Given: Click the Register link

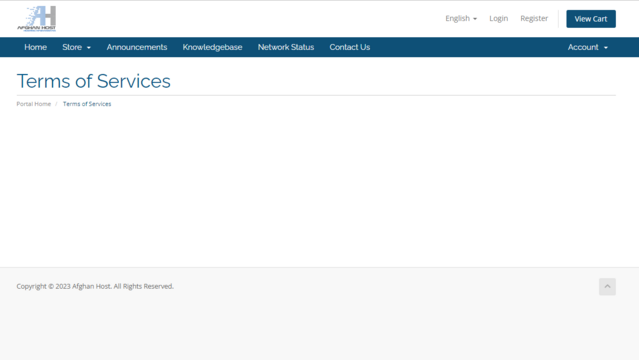Looking at the screenshot, I should tap(534, 18).
